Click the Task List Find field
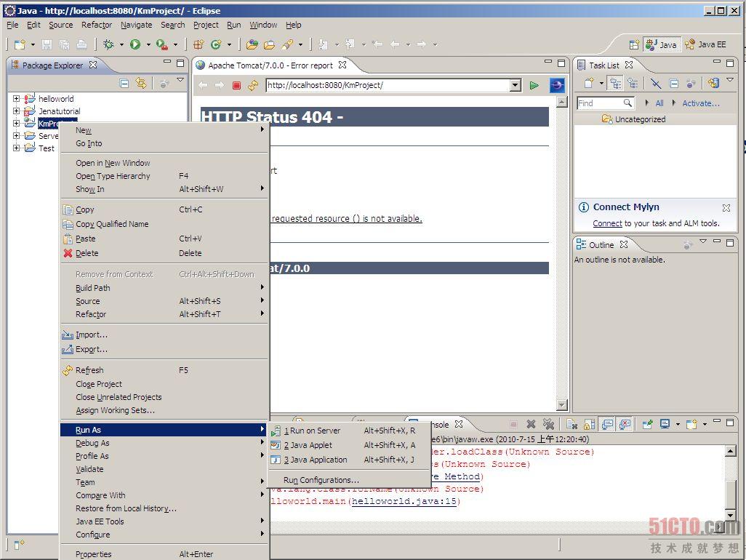The width and height of the screenshot is (746, 560). click(x=600, y=103)
